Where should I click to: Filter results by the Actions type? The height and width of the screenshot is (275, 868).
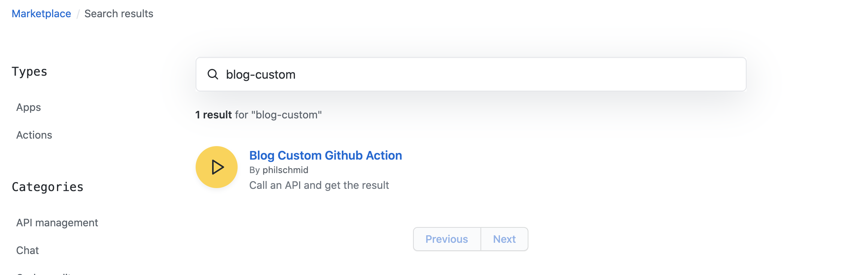click(34, 135)
